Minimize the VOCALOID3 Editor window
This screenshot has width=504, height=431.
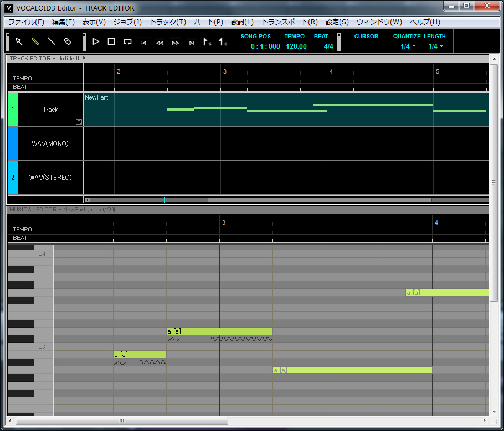coord(451,6)
